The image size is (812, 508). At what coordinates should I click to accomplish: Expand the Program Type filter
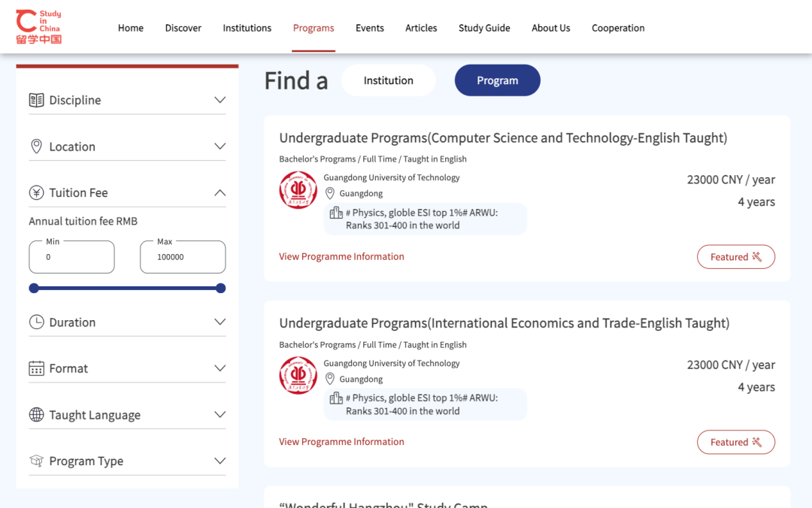220,461
